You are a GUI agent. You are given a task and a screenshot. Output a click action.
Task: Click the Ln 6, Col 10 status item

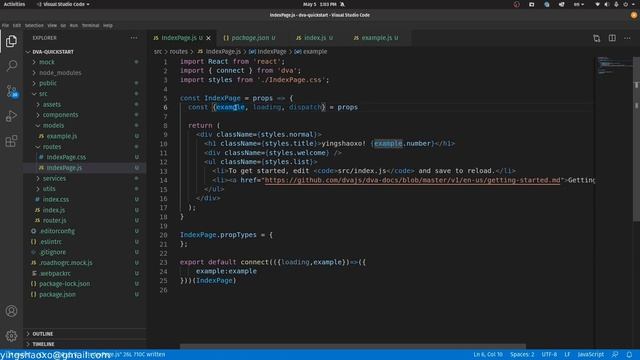[x=488, y=354]
